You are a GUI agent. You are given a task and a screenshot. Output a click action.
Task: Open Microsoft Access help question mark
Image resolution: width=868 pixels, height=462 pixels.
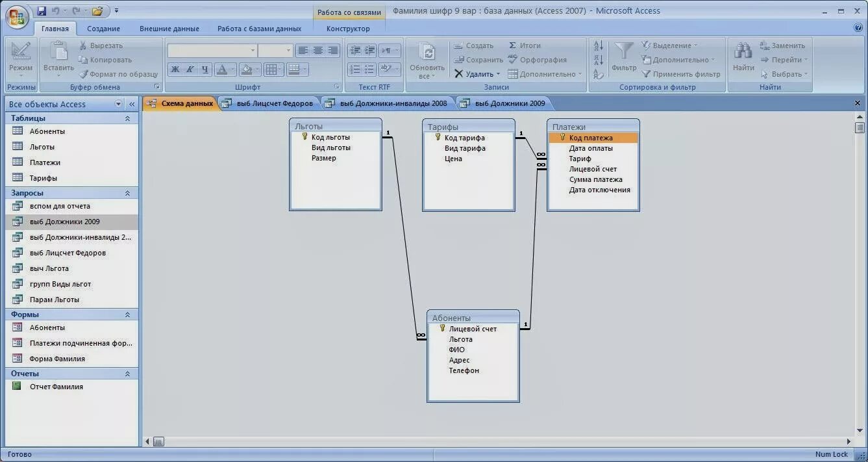[858, 28]
